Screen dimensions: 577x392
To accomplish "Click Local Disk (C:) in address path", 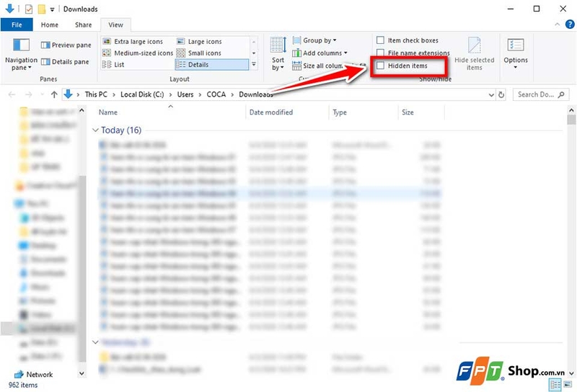I will [x=142, y=94].
